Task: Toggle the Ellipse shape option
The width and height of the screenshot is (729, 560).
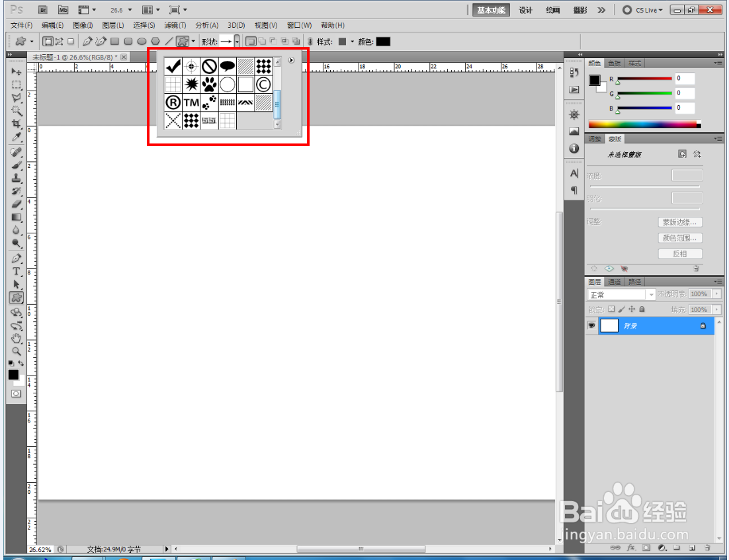Action: (x=142, y=42)
